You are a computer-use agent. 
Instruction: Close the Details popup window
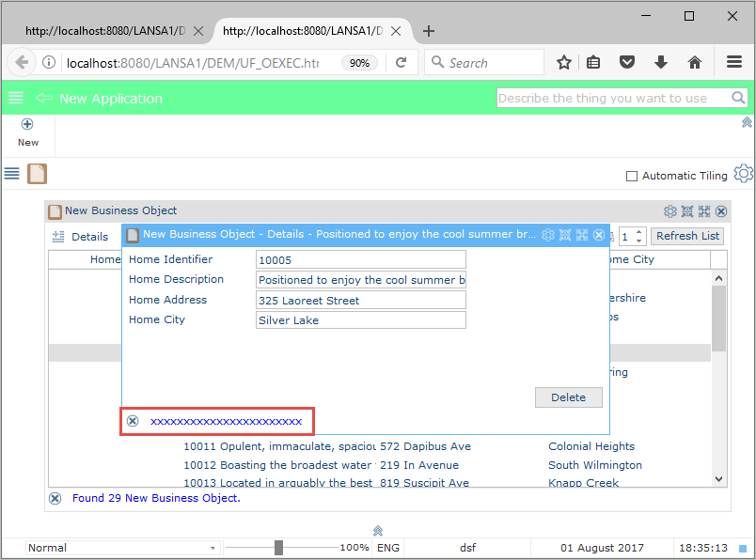coord(599,235)
